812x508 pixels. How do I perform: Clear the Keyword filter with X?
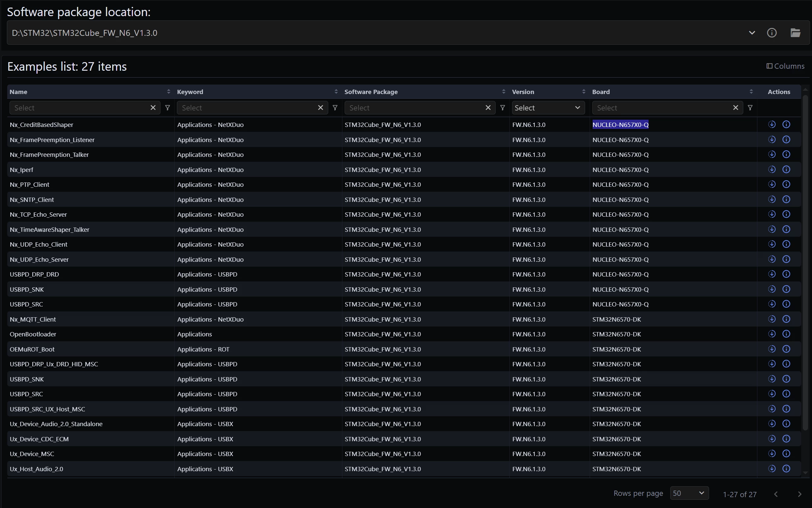(x=320, y=108)
